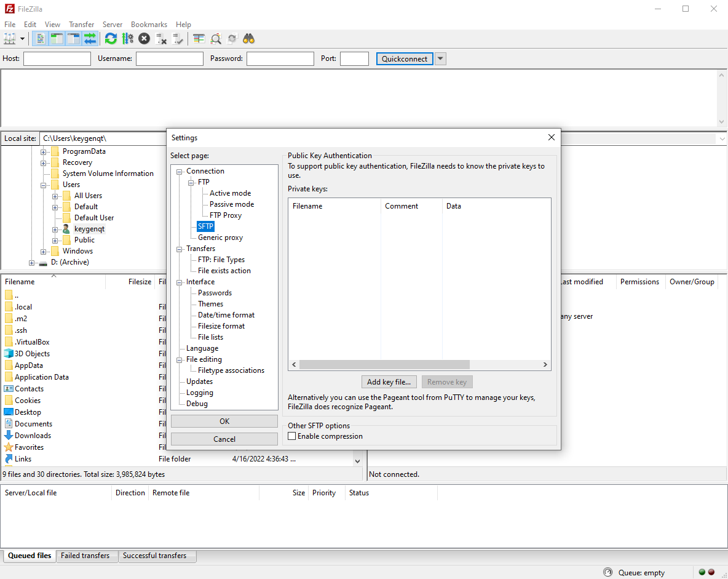Collapse the Interface node in Settings tree
Image resolution: width=728 pixels, height=579 pixels.
[x=179, y=282]
